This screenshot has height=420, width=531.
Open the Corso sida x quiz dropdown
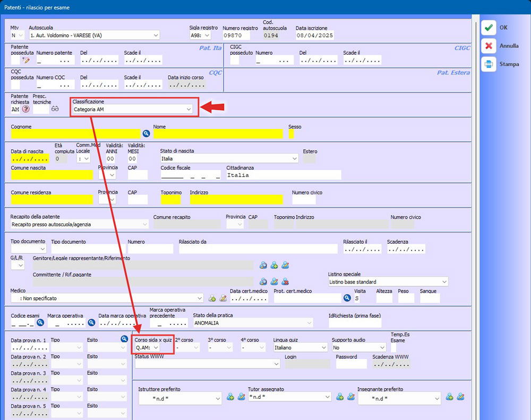pyautogui.click(x=156, y=348)
